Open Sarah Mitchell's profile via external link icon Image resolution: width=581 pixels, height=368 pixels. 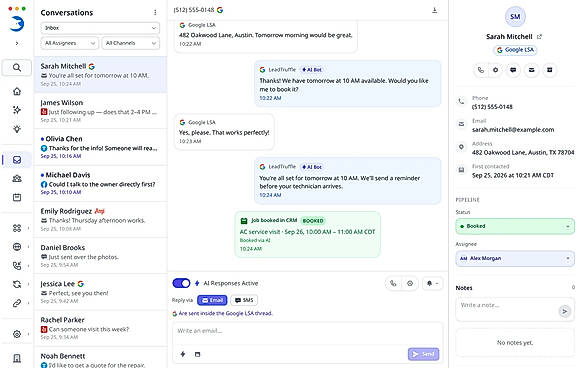[539, 37]
